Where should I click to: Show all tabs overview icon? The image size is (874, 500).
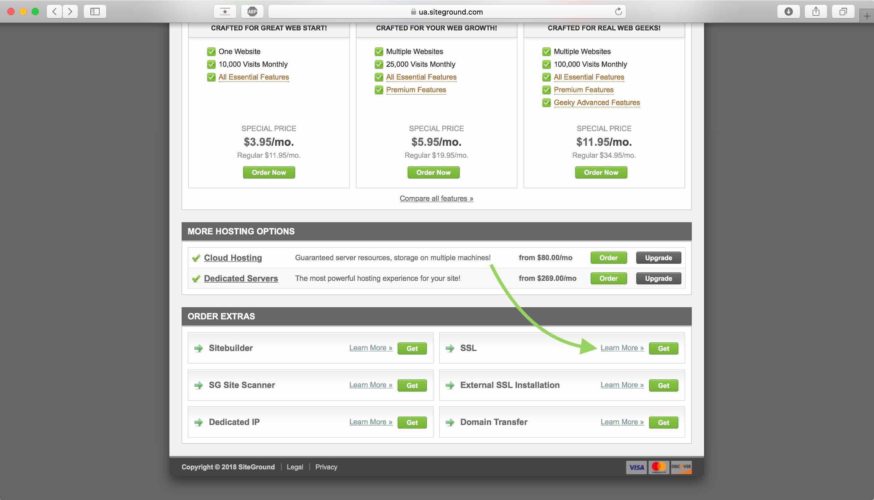coord(843,11)
